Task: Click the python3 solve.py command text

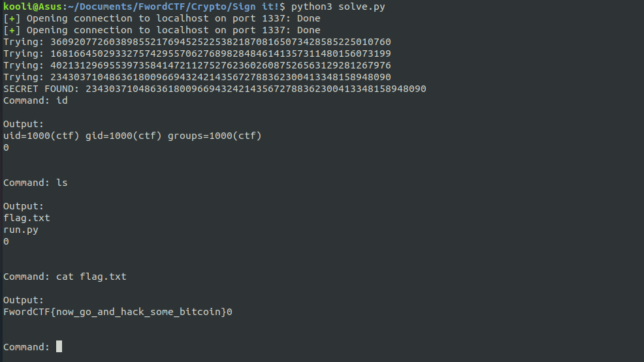Action: (338, 7)
